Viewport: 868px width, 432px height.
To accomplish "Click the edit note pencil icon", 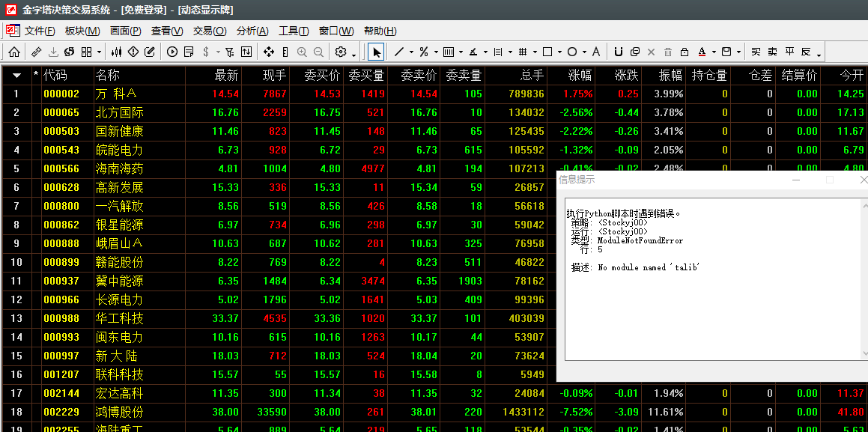I will pos(150,52).
